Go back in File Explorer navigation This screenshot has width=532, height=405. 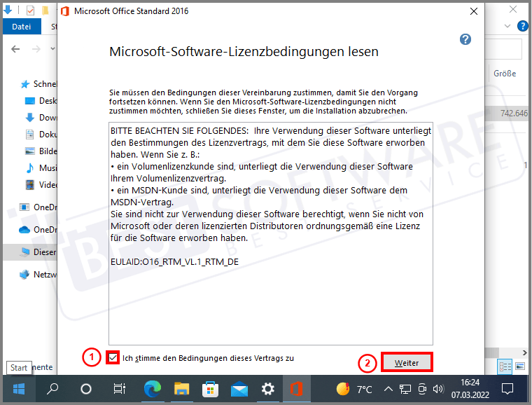click(x=15, y=49)
